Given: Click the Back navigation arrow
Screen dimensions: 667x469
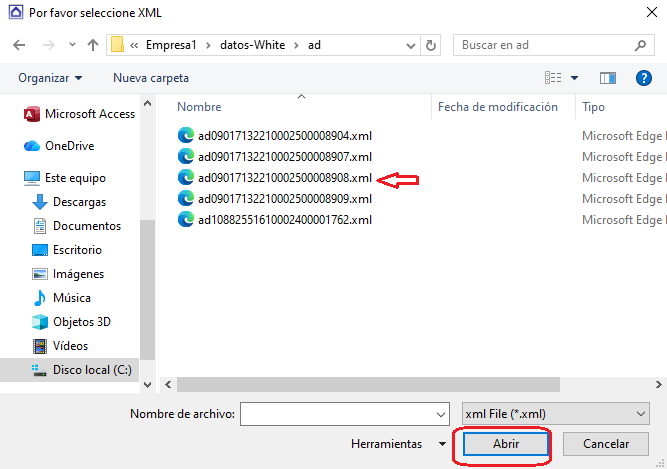Looking at the screenshot, I should point(20,45).
